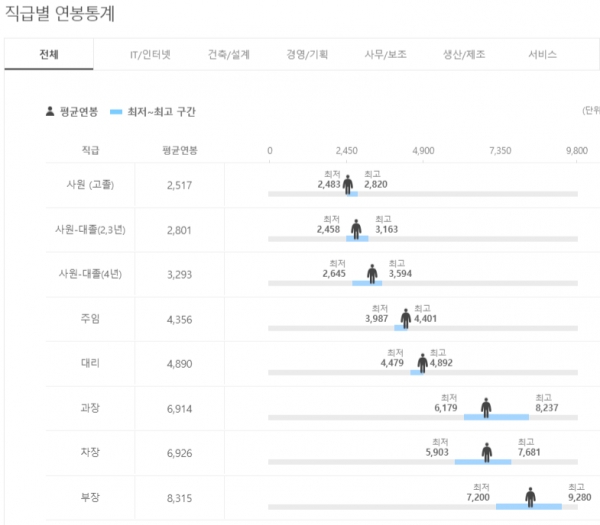Click the 최고 value 7,681
The image size is (600, 525).
coord(529,452)
